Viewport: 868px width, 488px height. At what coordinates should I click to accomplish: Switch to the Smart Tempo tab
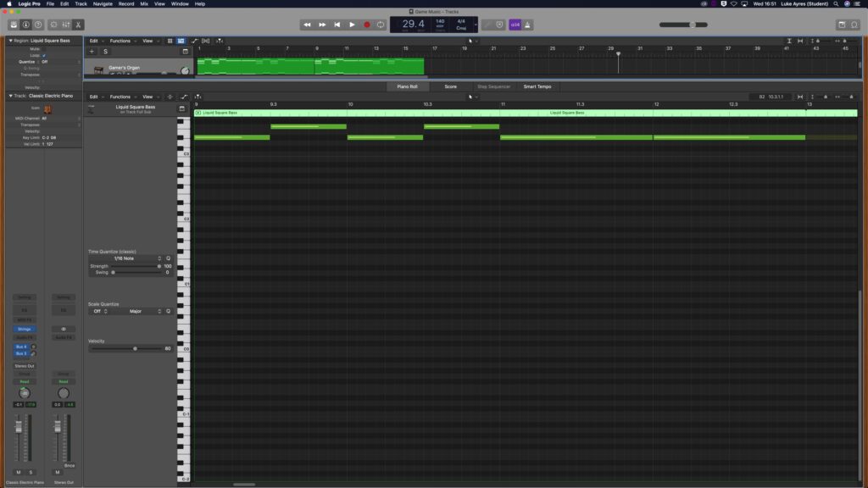[x=537, y=87]
